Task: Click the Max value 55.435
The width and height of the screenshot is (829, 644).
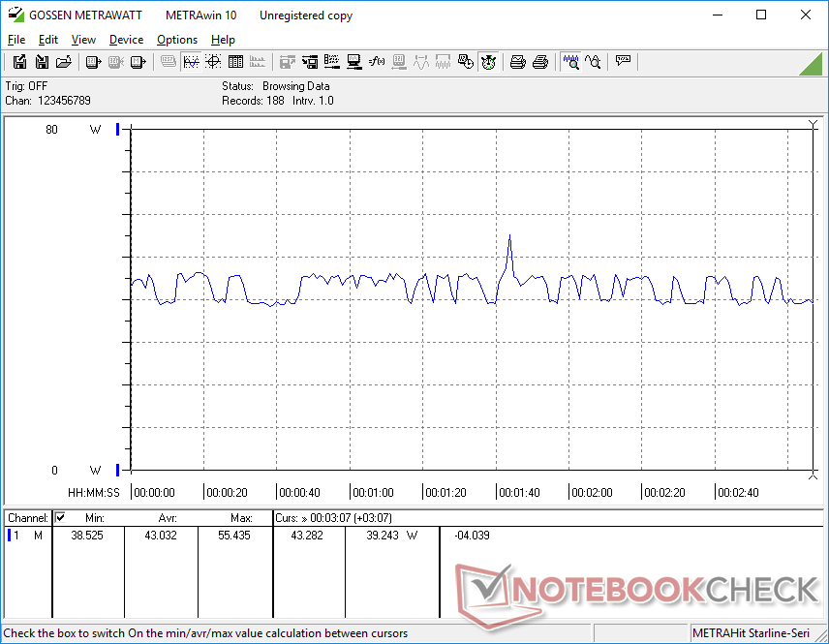Action: (234, 536)
